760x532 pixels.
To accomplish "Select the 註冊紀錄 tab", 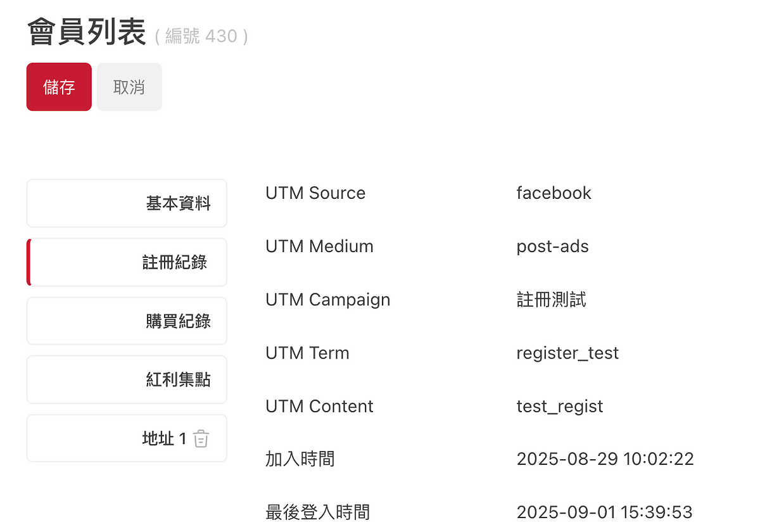I will point(127,262).
